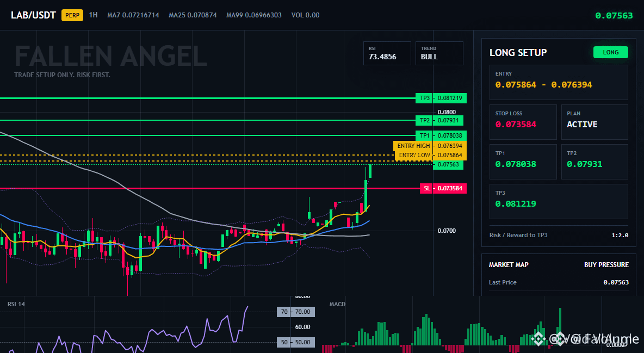Click the Last Price row value 0.07563
This screenshot has height=353, width=644.
tap(616, 282)
